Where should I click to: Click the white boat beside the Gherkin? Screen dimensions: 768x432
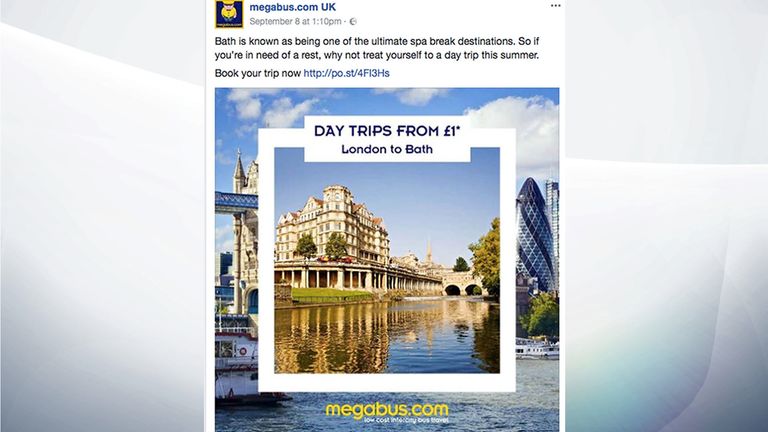537,348
